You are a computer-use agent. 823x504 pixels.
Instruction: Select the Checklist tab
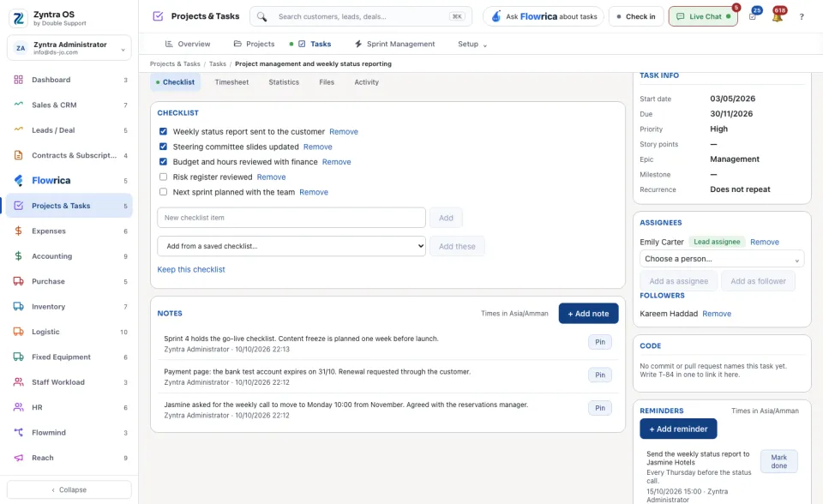pyautogui.click(x=175, y=82)
